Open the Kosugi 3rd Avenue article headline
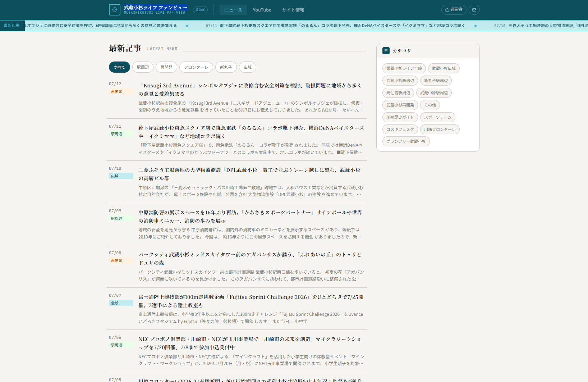 250,90
